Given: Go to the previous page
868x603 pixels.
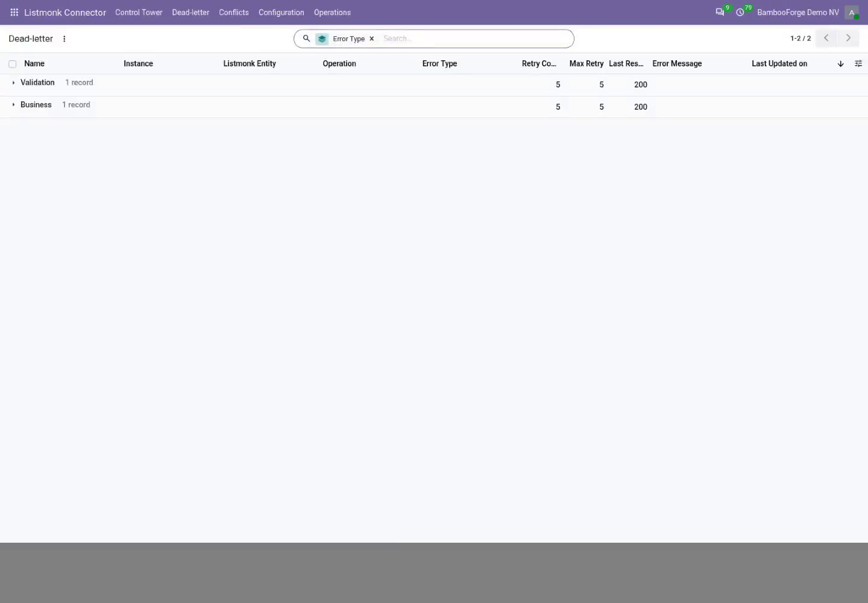Looking at the screenshot, I should [826, 38].
